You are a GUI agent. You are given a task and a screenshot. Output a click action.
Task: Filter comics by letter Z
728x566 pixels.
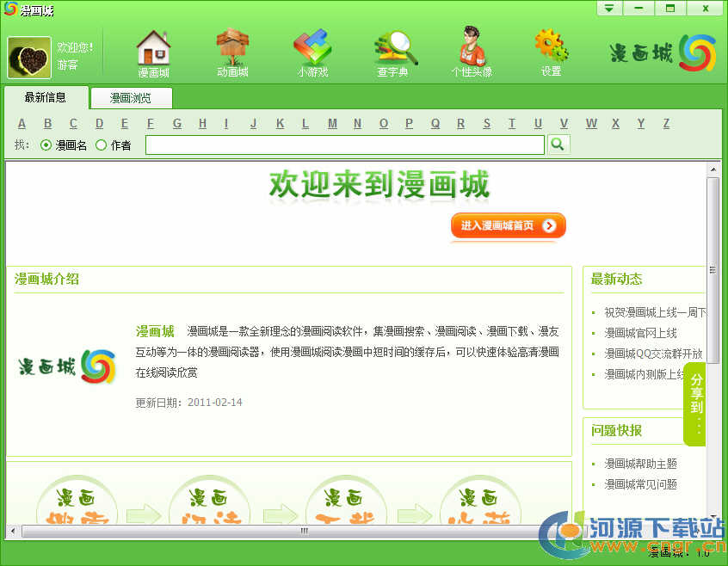[666, 123]
